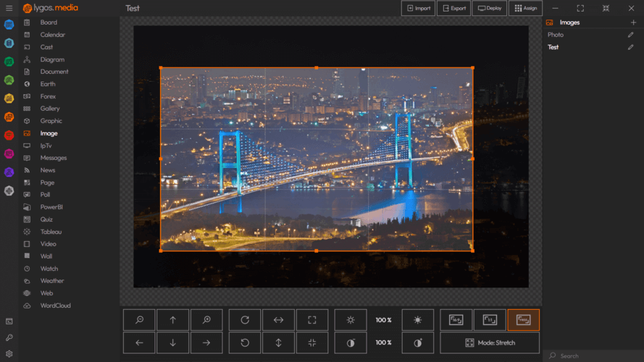Open the News module
The image size is (644, 362).
(48, 170)
